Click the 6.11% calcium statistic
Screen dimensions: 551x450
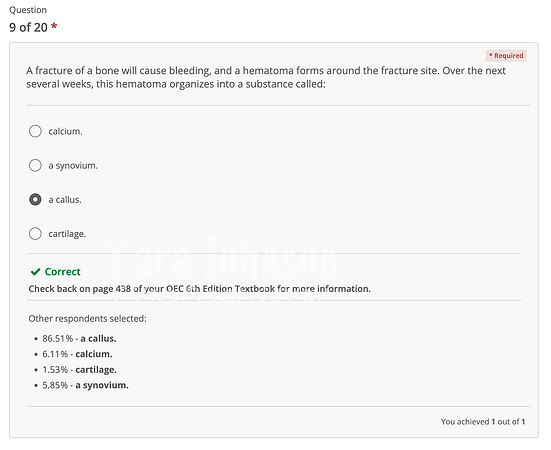(77, 354)
